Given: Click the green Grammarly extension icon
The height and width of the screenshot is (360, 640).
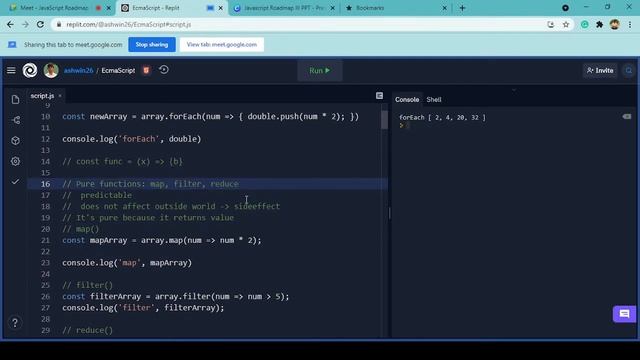Looking at the screenshot, I should [584, 24].
